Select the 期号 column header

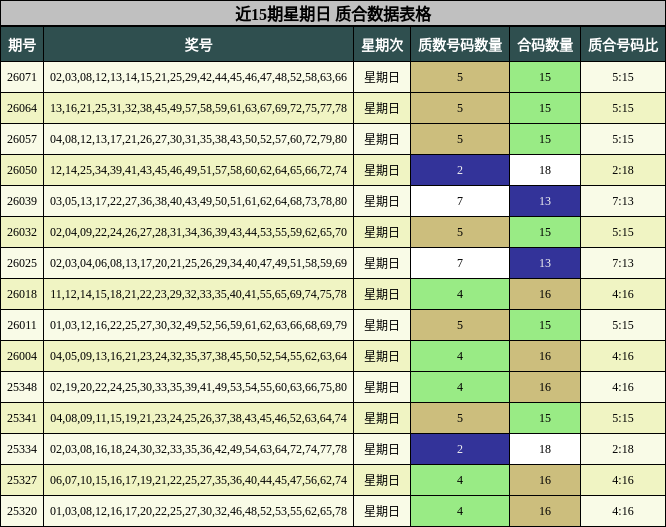22,45
